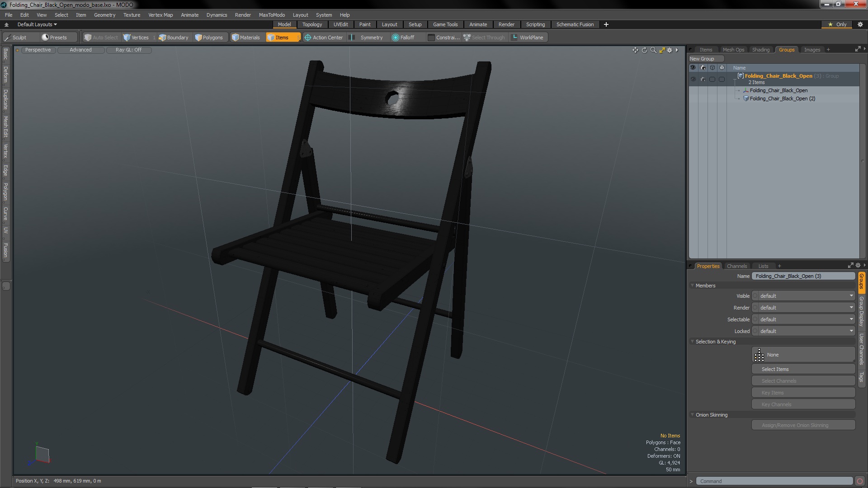This screenshot has height=488, width=868.
Task: Switch to the Shading tab
Action: (760, 50)
